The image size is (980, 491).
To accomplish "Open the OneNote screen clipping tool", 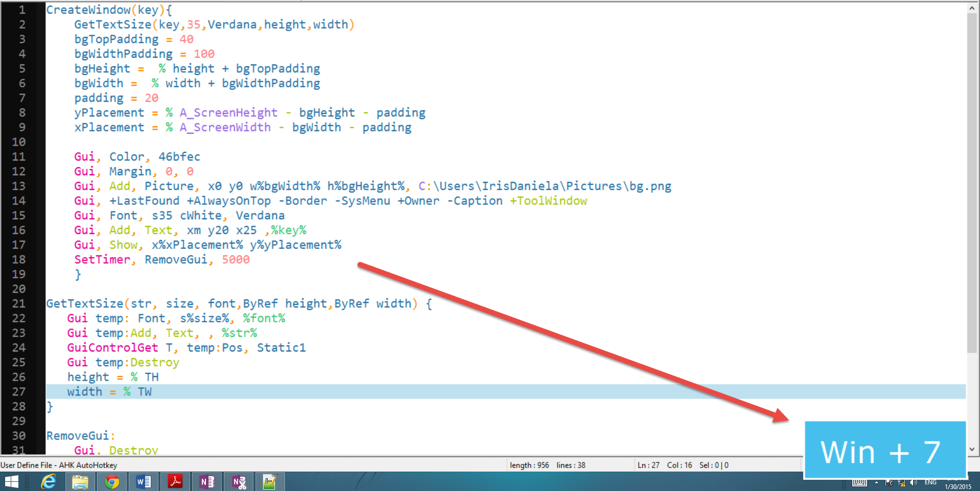I will coord(239,481).
